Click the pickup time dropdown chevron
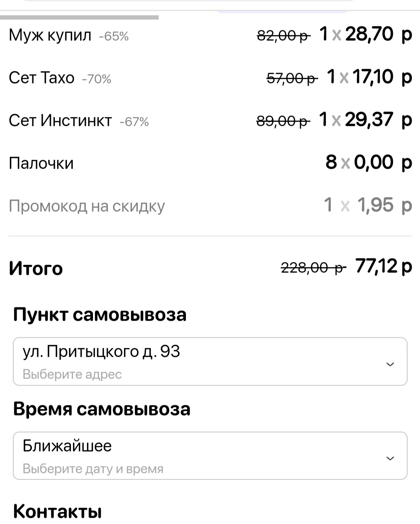Viewport: 420px width, 524px height. pyautogui.click(x=390, y=458)
